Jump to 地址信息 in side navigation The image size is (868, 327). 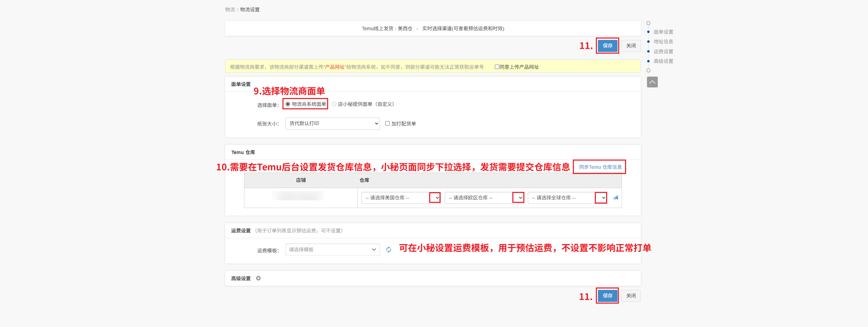point(663,42)
